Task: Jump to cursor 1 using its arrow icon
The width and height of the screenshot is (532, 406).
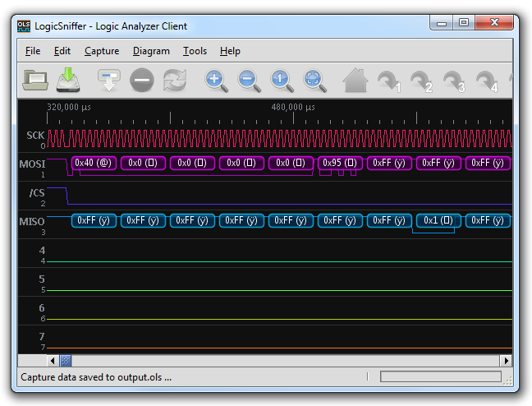Action: click(389, 81)
